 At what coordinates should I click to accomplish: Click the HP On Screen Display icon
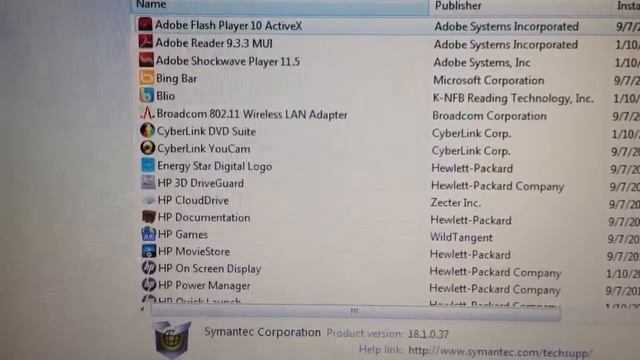pos(149,268)
